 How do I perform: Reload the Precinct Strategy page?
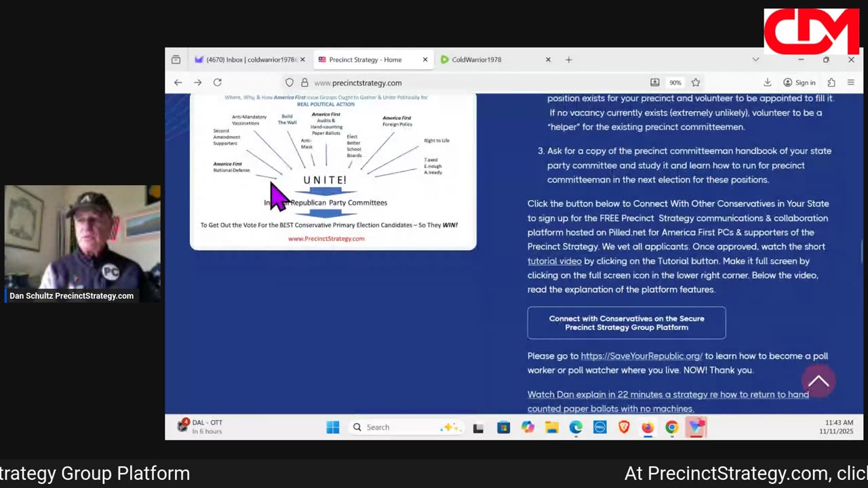[x=218, y=83]
